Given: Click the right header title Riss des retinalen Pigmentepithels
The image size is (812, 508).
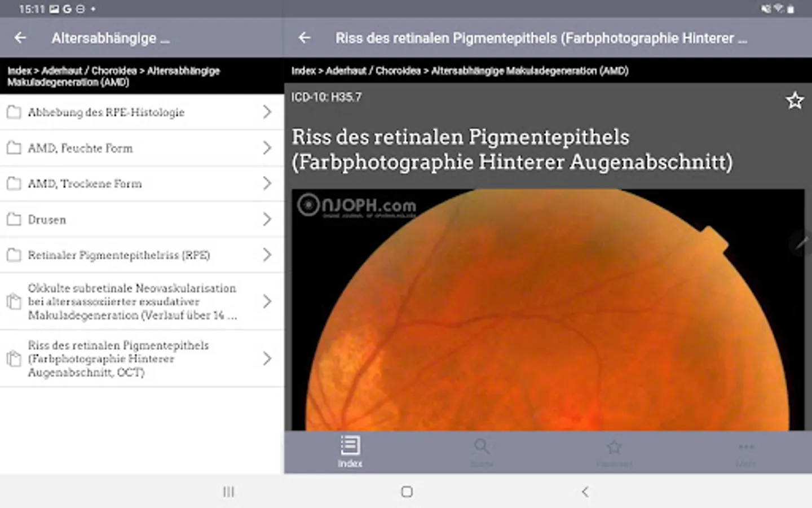Looking at the screenshot, I should (x=541, y=38).
